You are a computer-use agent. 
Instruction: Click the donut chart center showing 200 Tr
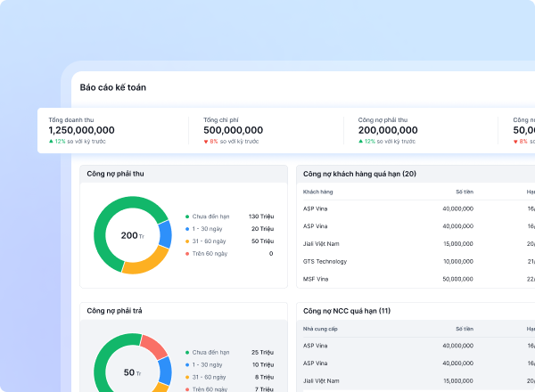point(132,235)
